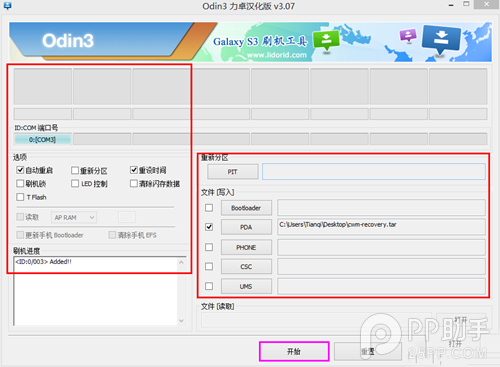Click the 重置 reset button

[368, 351]
